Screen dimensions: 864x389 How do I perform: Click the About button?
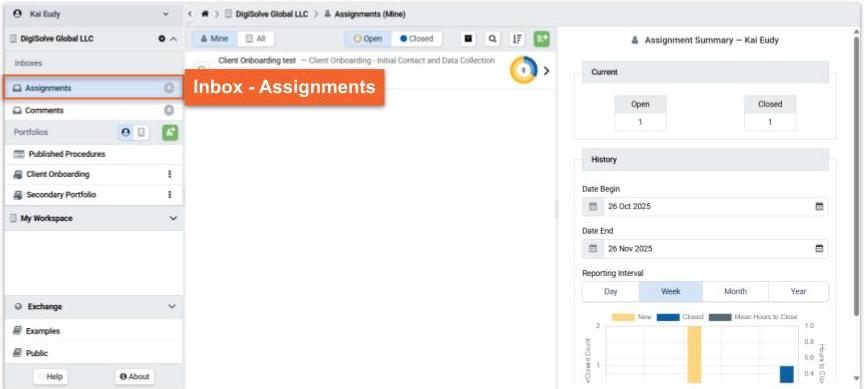134,377
